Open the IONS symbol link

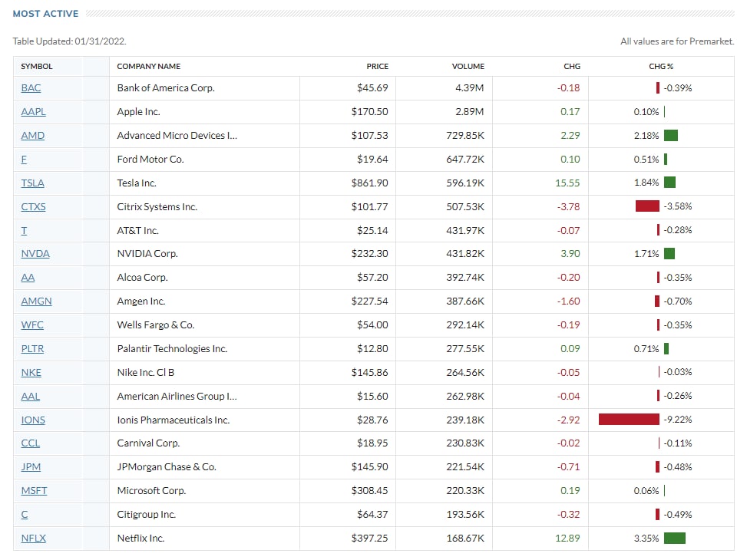click(x=33, y=420)
